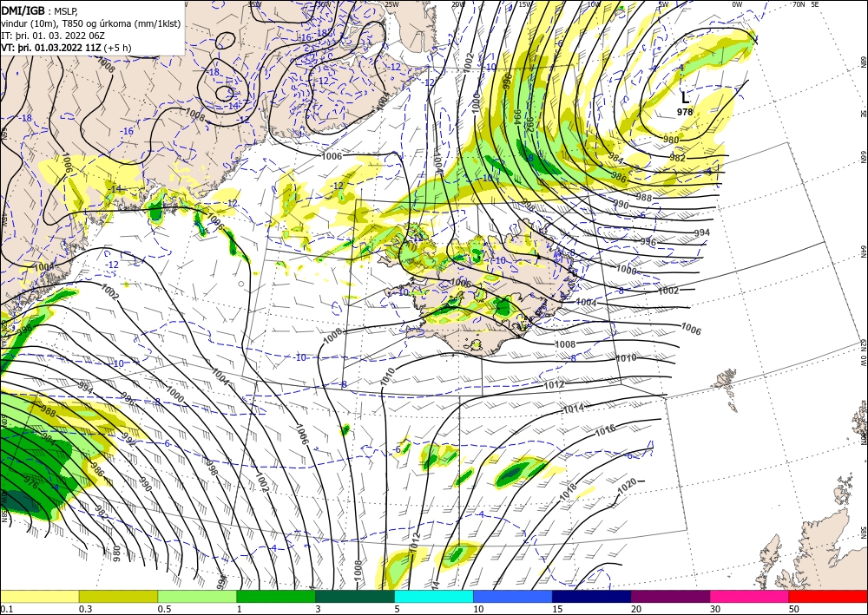
Task: Click the legend tick value '0.1'
Action: (x=5, y=609)
